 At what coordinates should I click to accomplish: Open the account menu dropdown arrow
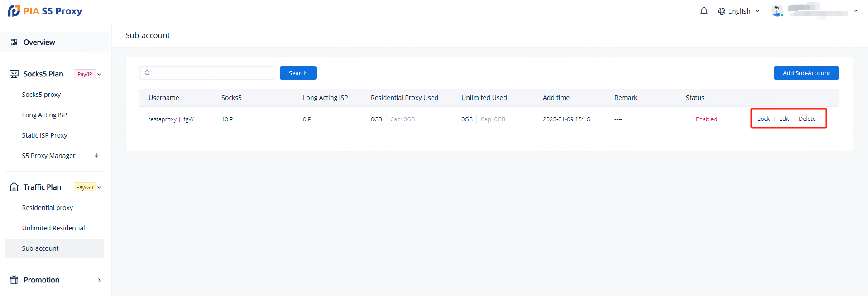pyautogui.click(x=856, y=11)
